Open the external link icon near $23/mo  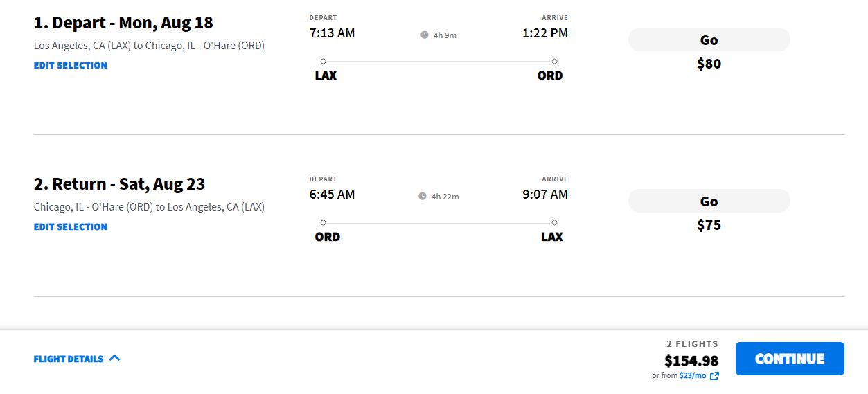point(714,376)
